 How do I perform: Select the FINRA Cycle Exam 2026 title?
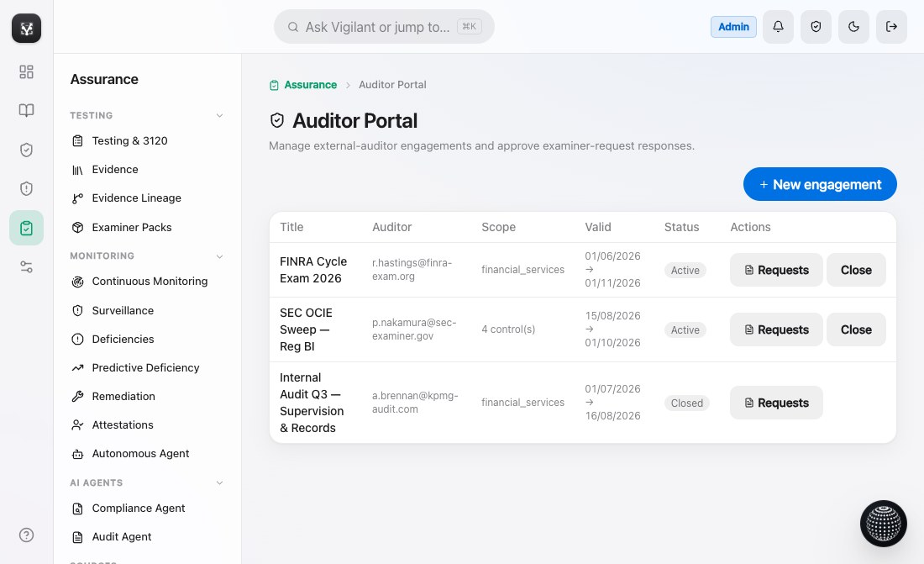tap(313, 270)
